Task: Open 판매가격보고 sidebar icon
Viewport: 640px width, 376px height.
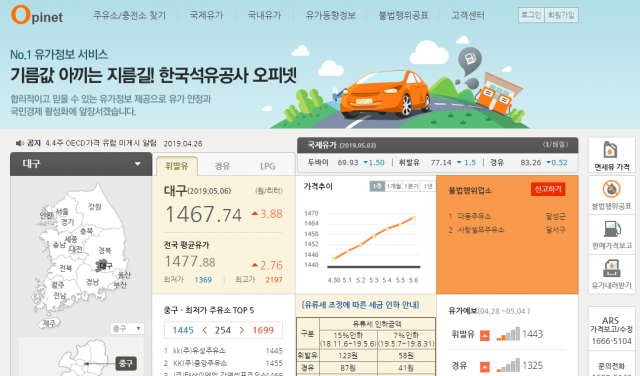Action: (x=611, y=235)
